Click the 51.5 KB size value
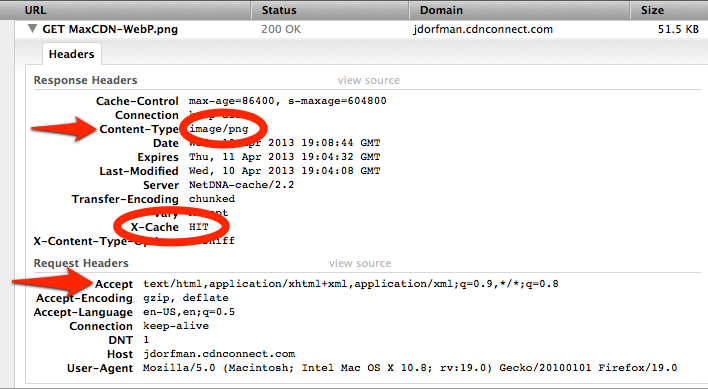 678,29
